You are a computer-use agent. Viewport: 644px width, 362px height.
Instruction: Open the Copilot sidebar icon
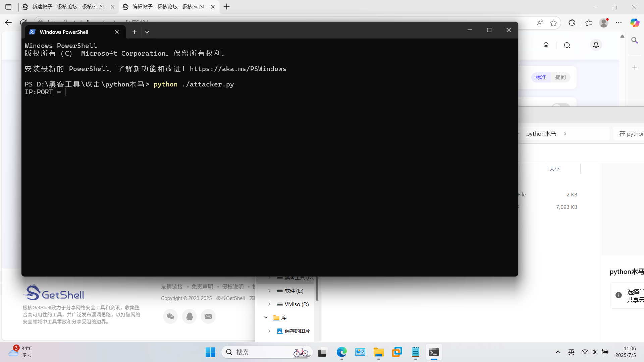click(x=635, y=22)
